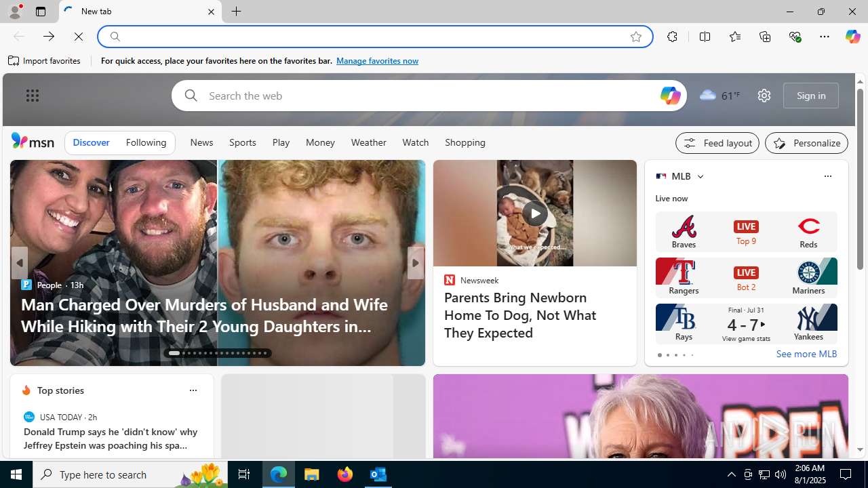Enable Split screen view
The image size is (868, 488).
pyautogui.click(x=705, y=37)
